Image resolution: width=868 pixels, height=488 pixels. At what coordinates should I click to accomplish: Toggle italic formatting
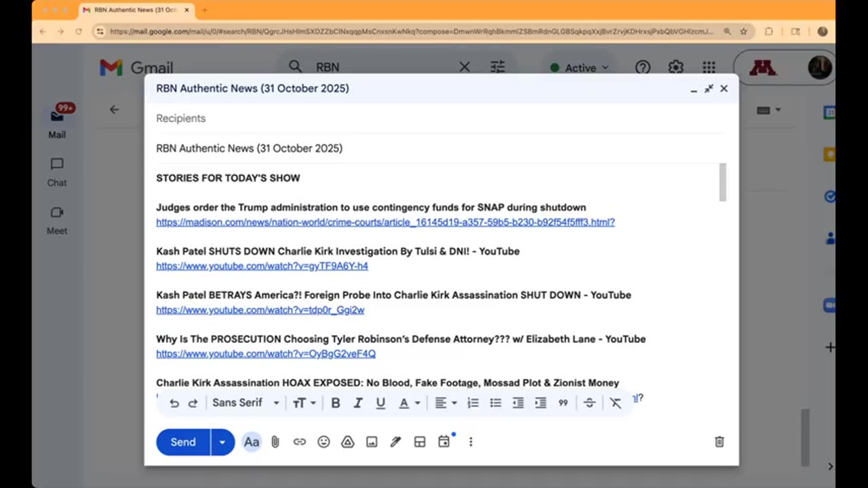[x=358, y=403]
